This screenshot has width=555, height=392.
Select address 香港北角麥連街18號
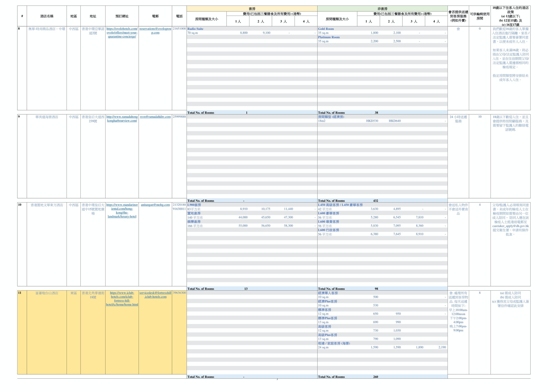93,295
